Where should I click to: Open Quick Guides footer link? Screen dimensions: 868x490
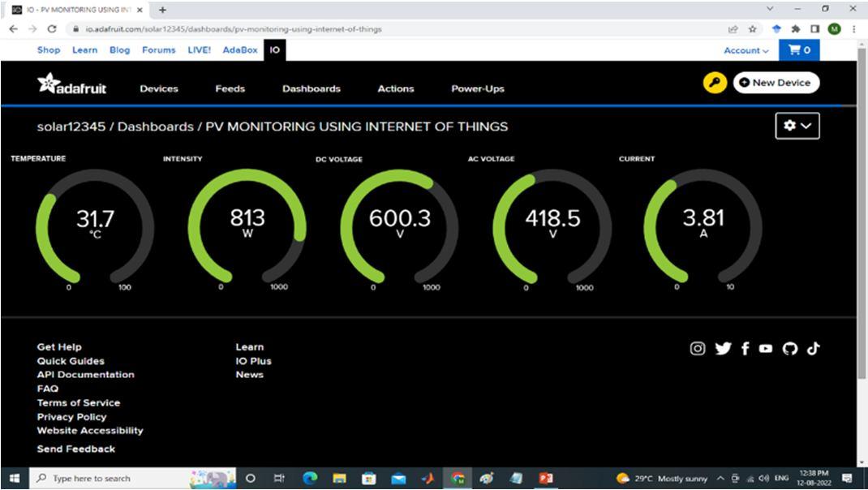point(71,361)
